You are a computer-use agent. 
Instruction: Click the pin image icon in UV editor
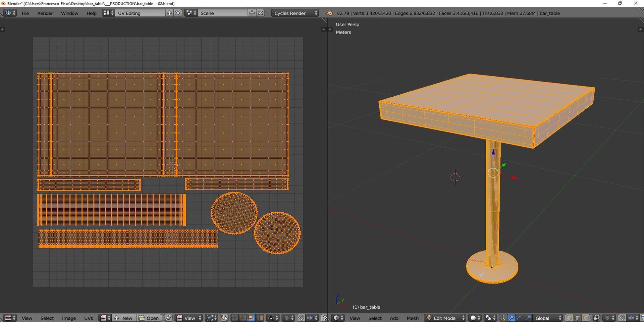pos(168,318)
